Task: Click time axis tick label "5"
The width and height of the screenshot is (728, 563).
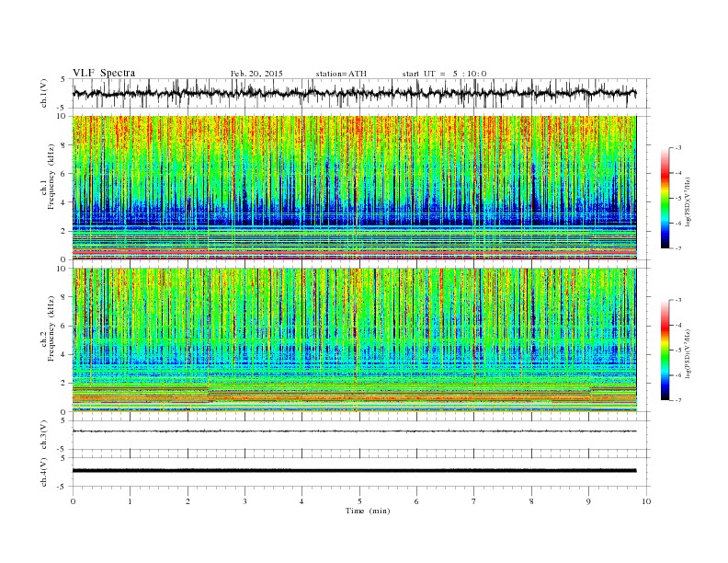Action: point(359,501)
